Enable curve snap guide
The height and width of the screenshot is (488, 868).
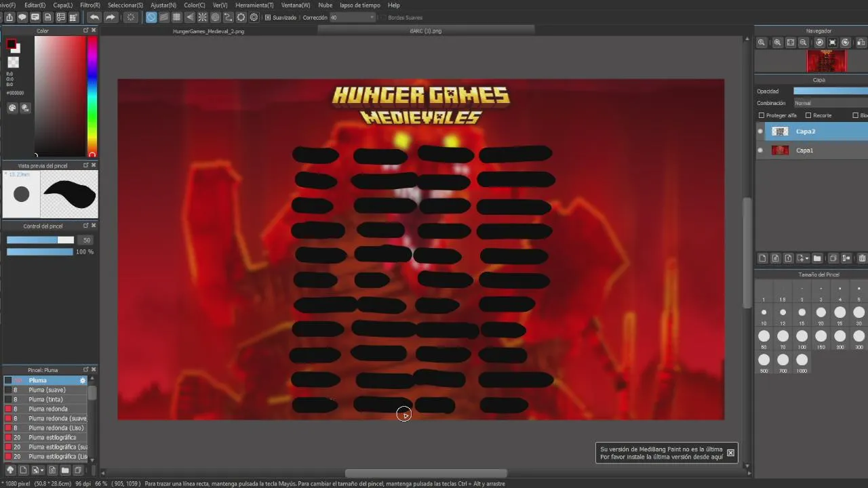[x=229, y=17]
